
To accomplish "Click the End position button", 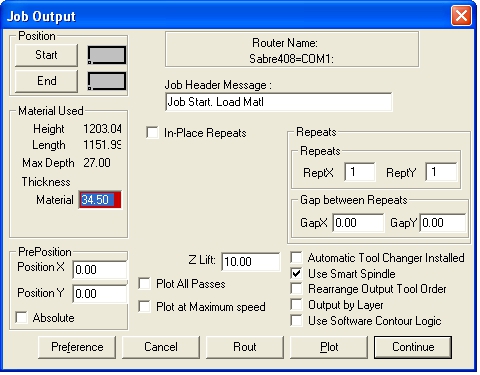I will coord(46,81).
